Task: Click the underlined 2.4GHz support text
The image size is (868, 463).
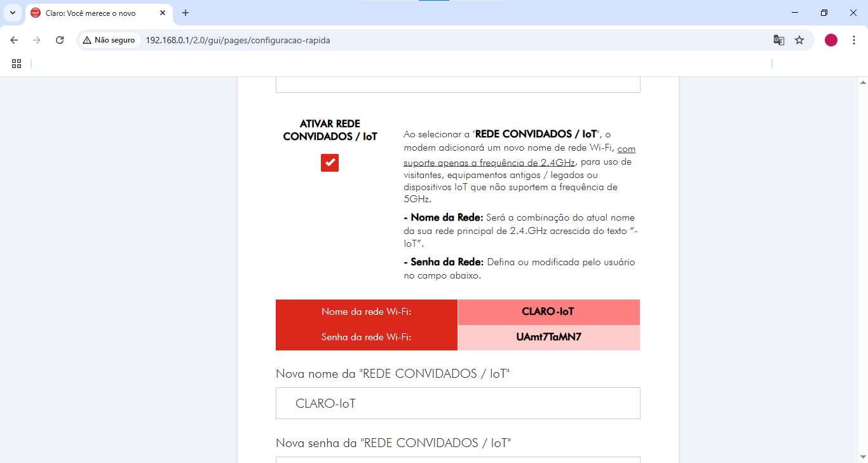Action: [519, 156]
